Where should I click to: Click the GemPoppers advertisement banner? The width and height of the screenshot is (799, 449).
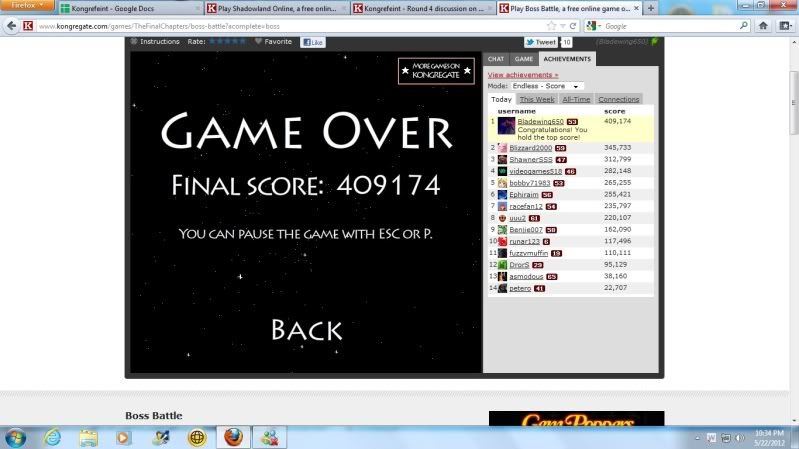point(576,418)
